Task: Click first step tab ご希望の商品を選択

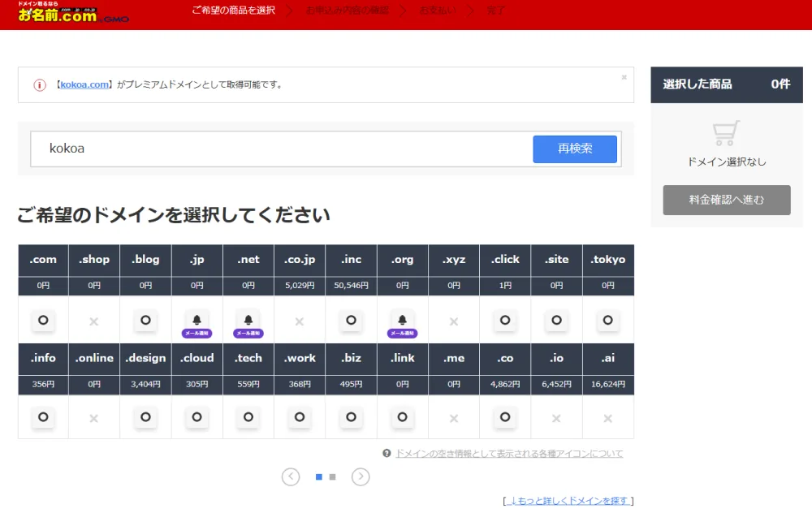Action: pos(234,11)
